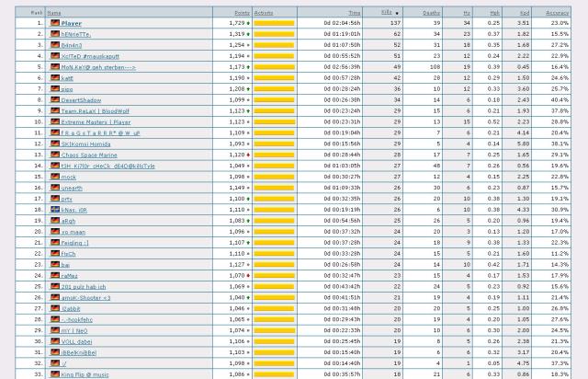Image resolution: width=588 pixels, height=379 pixels.
Task: Open the unearth player link
Action: point(73,188)
